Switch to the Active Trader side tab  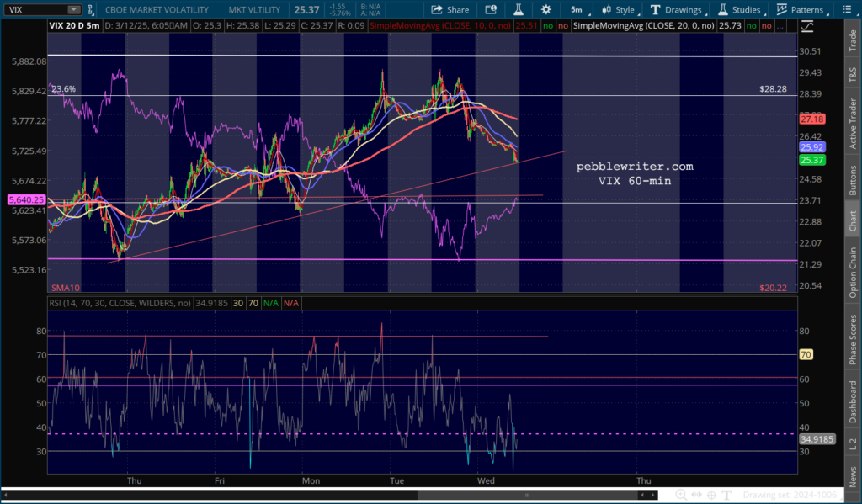(x=852, y=124)
